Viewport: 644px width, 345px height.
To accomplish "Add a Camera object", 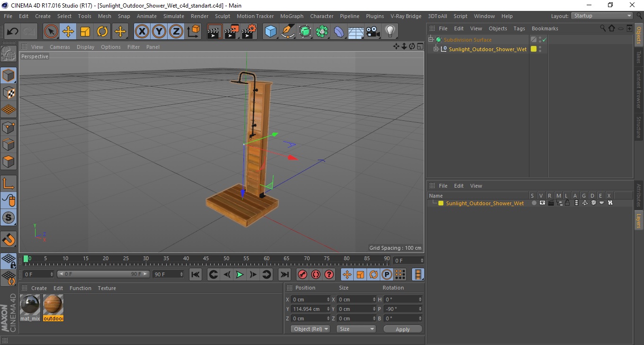I will coord(373,32).
